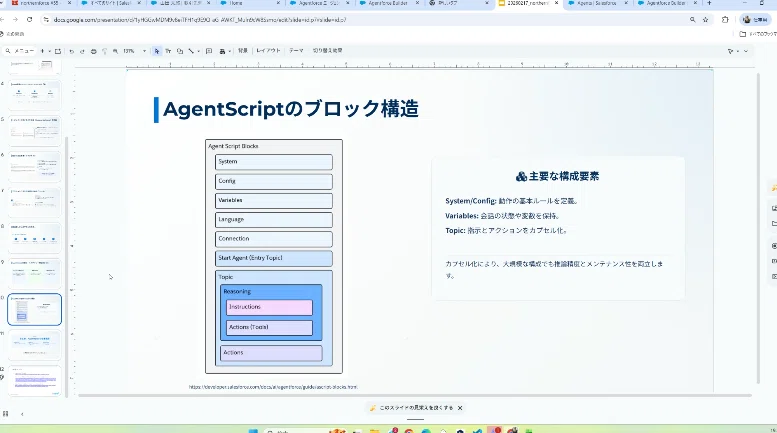Bookmark the page with star icon
This screenshot has width=777, height=433.
[x=705, y=20]
